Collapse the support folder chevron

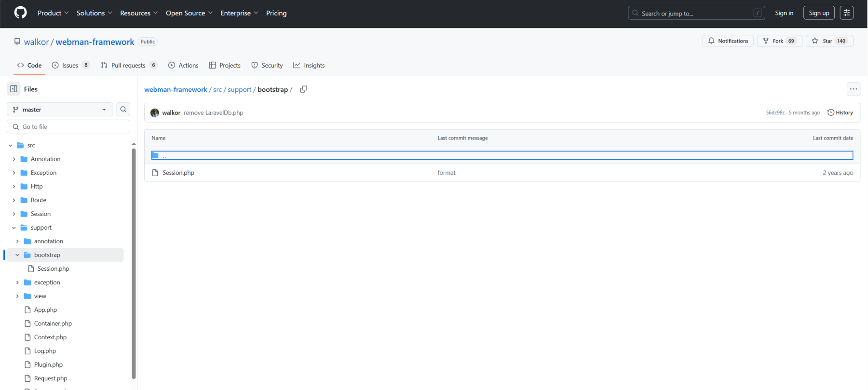coord(14,228)
